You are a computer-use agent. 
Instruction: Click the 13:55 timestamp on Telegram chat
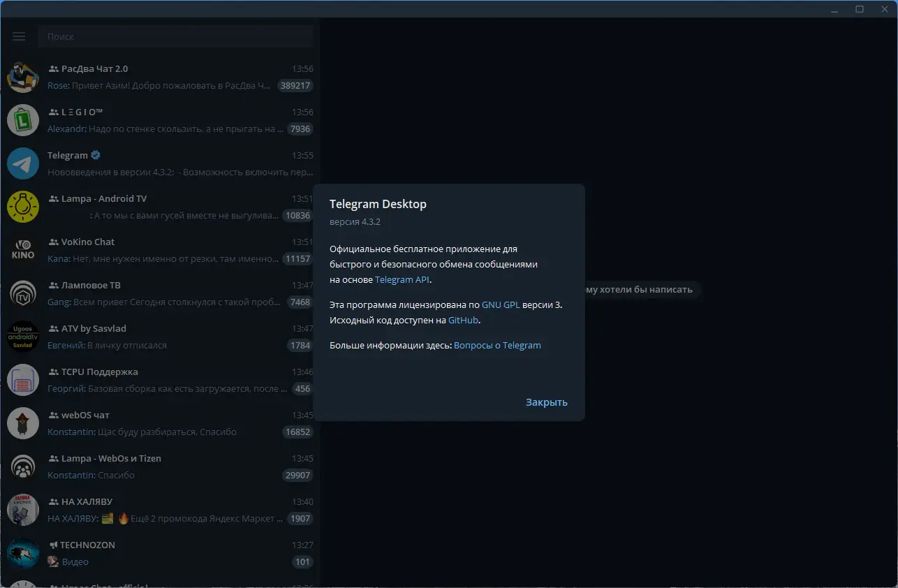[302, 155]
